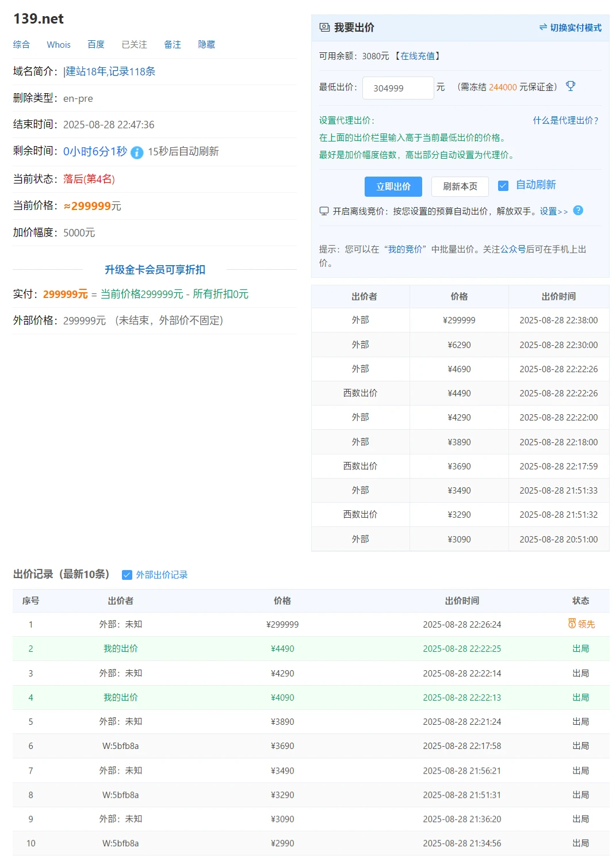Open the 在线充值 recharge link

[x=418, y=56]
